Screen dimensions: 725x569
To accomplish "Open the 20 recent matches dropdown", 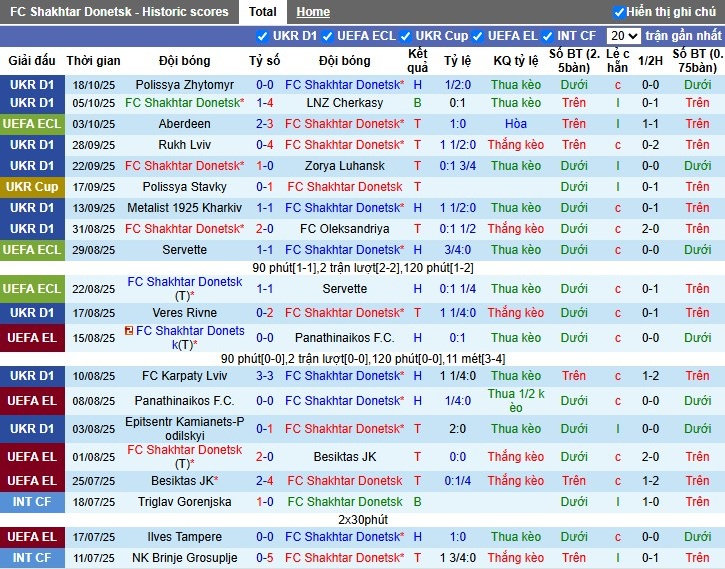I will 622,36.
